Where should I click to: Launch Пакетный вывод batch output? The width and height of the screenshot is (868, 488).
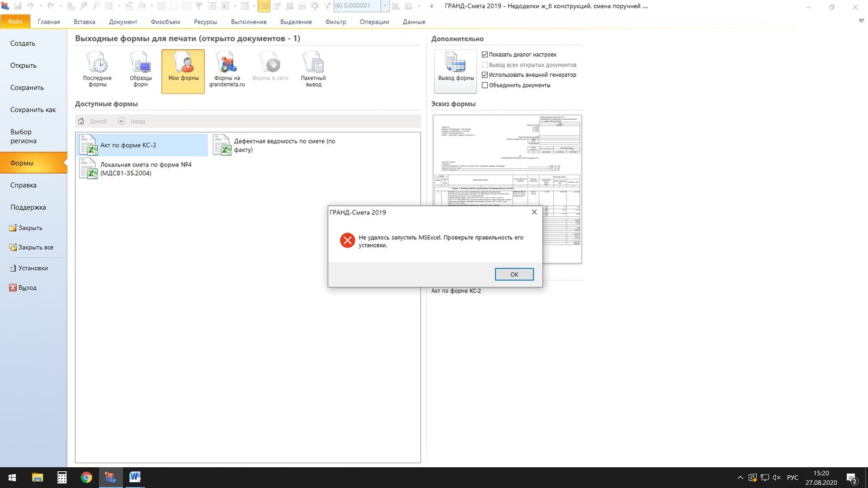coord(313,71)
